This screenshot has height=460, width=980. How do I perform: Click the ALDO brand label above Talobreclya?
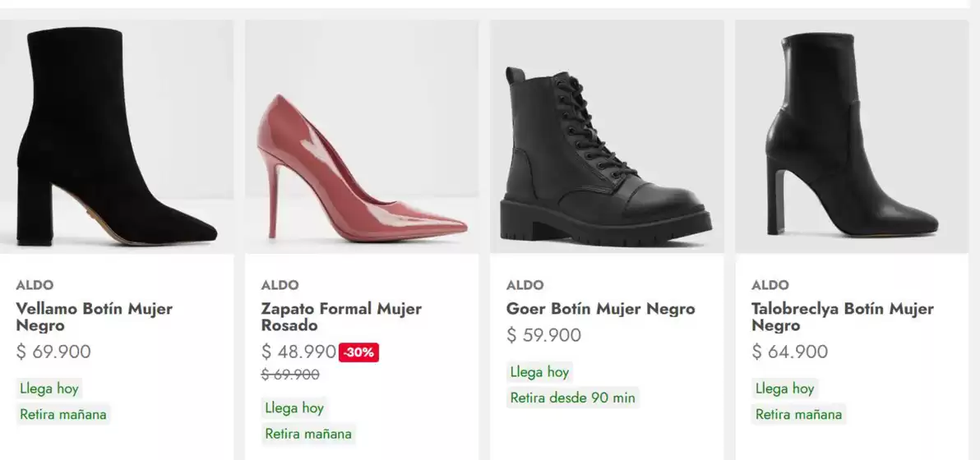coord(770,285)
